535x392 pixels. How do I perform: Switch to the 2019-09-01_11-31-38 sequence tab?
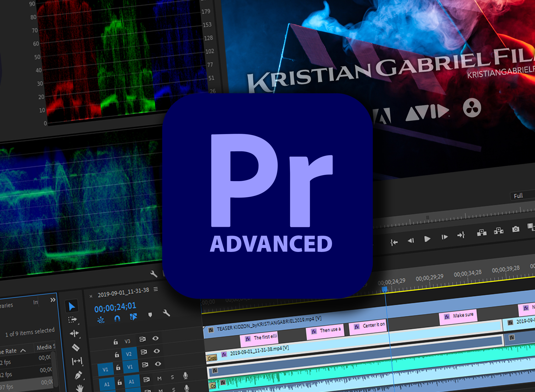tap(123, 292)
